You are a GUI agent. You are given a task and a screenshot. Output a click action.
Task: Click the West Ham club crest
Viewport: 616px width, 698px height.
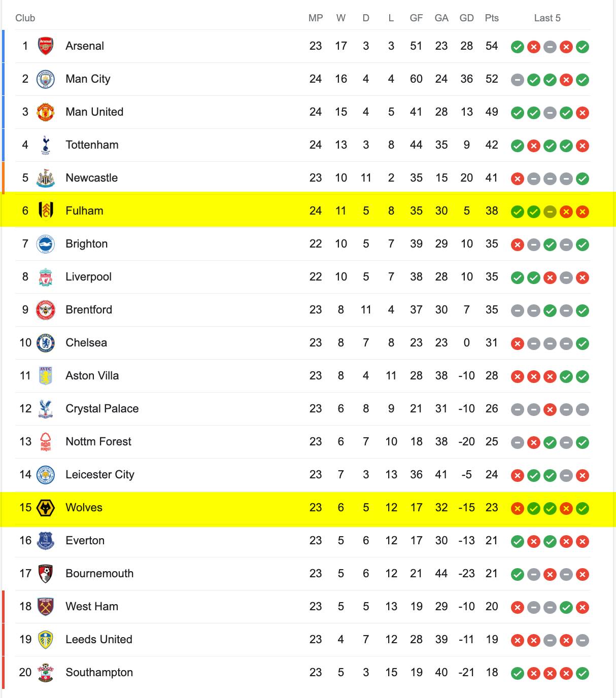(x=46, y=607)
